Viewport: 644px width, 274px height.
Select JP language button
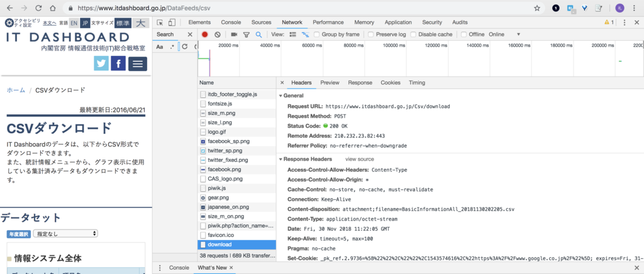pyautogui.click(x=85, y=23)
